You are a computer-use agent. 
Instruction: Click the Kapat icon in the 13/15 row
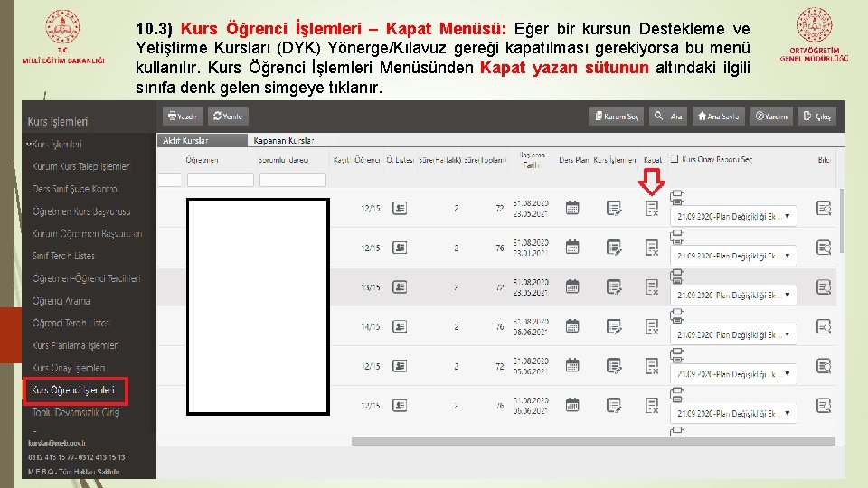point(652,287)
